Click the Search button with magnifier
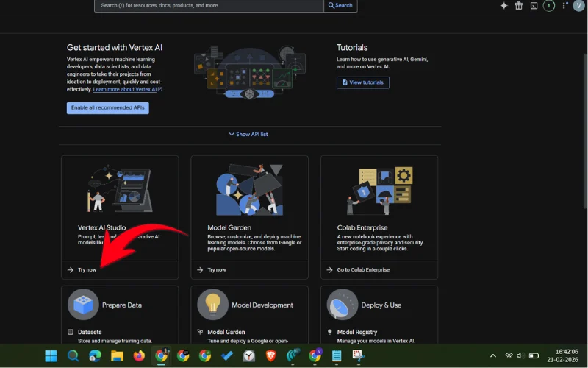The width and height of the screenshot is (588, 368). (x=340, y=6)
